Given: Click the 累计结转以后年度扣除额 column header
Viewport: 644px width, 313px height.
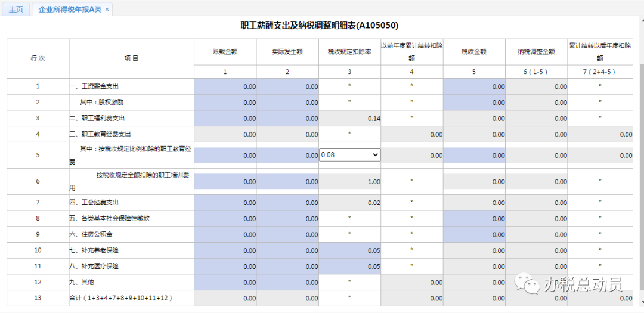Looking at the screenshot, I should (x=600, y=52).
